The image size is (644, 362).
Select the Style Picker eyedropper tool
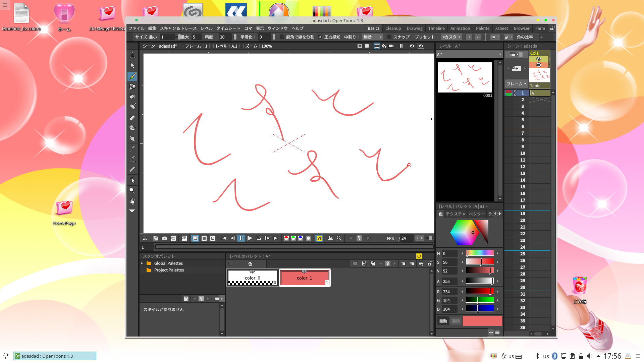pos(132,148)
